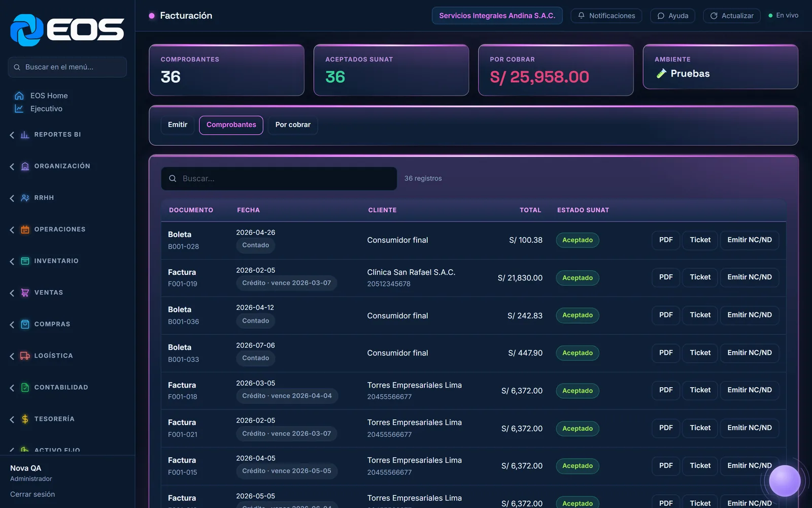Click Clínica San Rafael S.A.C. client cell

coord(411,277)
